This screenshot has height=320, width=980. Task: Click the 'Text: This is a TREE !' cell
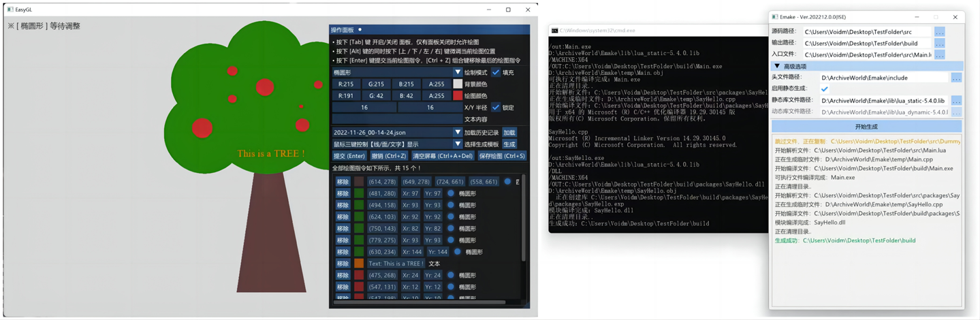coord(396,263)
